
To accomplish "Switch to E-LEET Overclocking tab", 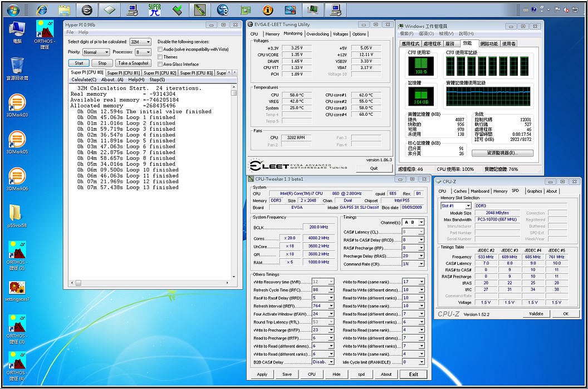I will (317, 34).
